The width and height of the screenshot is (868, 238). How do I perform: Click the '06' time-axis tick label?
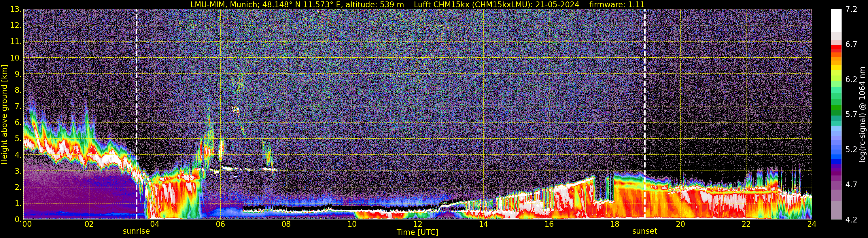[x=220, y=224]
